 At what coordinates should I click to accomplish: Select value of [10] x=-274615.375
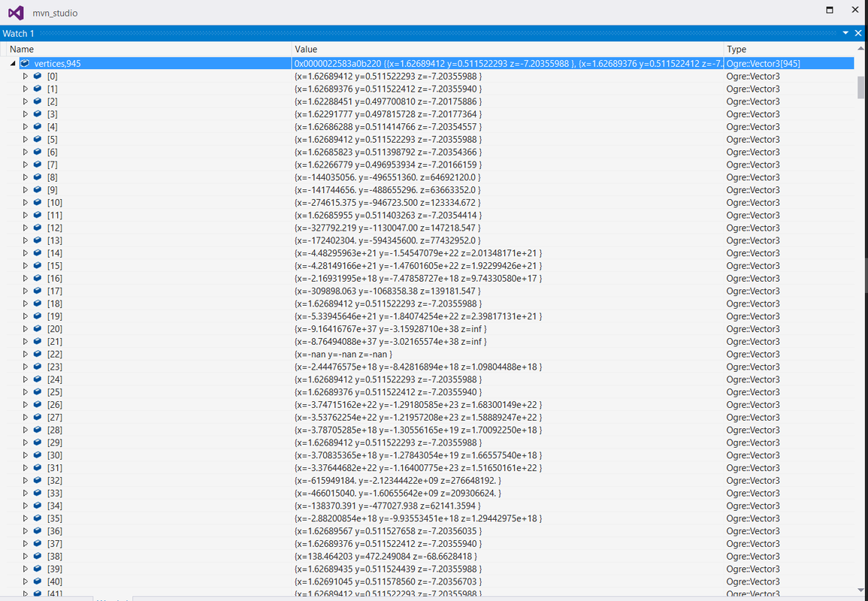[388, 203]
